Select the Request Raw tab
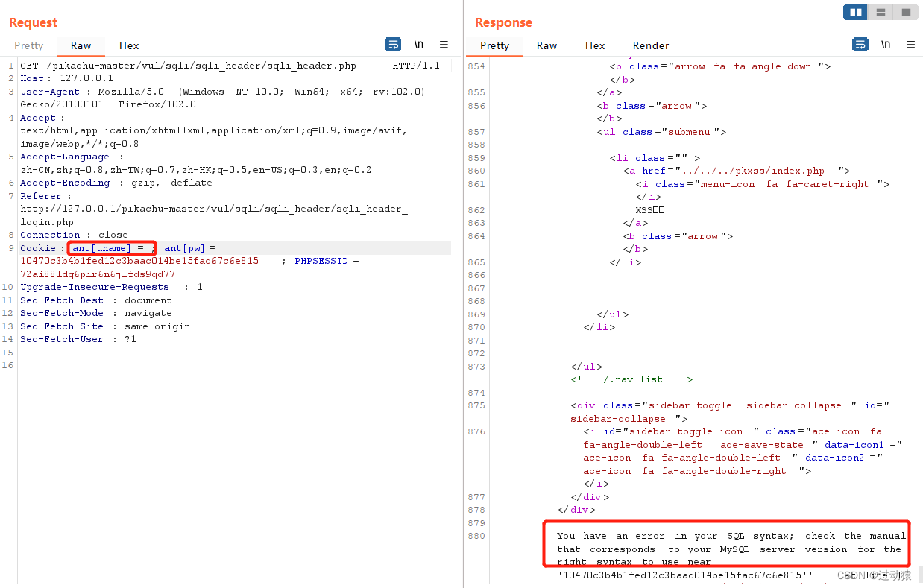 click(81, 45)
